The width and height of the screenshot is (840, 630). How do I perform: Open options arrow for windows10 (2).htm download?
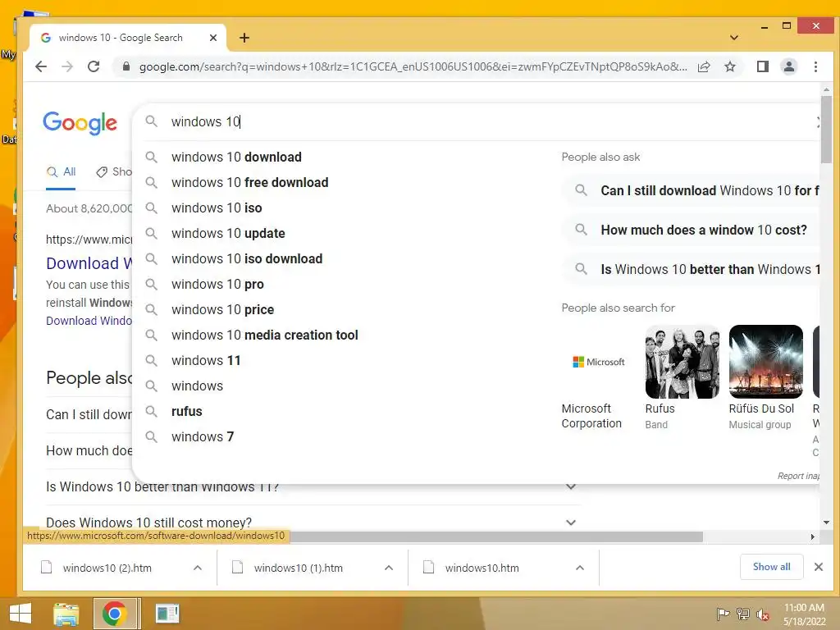click(x=198, y=568)
